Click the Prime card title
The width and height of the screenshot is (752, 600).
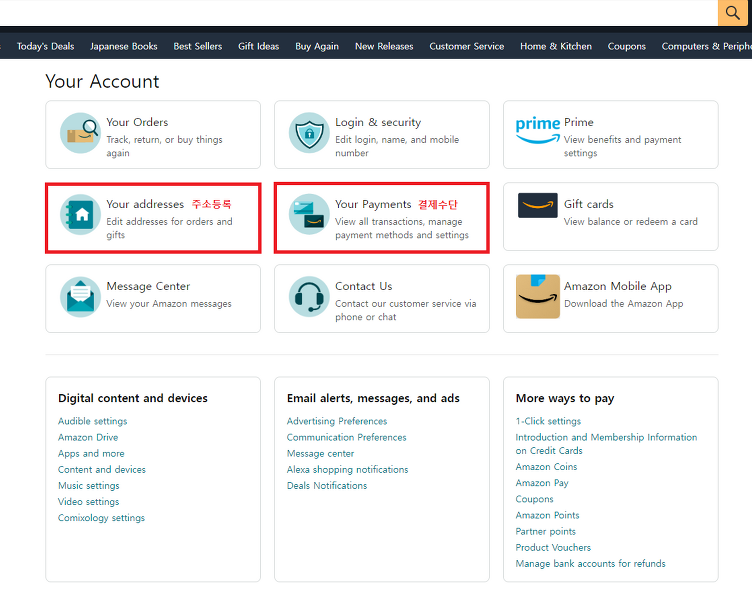click(x=579, y=122)
